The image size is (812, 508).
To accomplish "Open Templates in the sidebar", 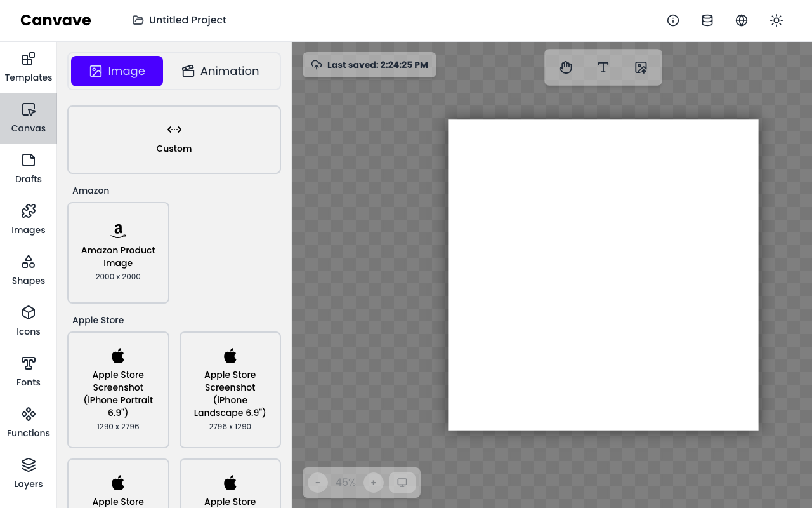I will pos(29,67).
